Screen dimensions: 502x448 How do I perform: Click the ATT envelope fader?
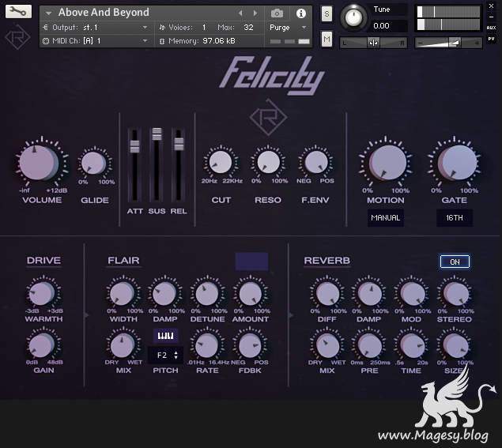click(x=134, y=146)
